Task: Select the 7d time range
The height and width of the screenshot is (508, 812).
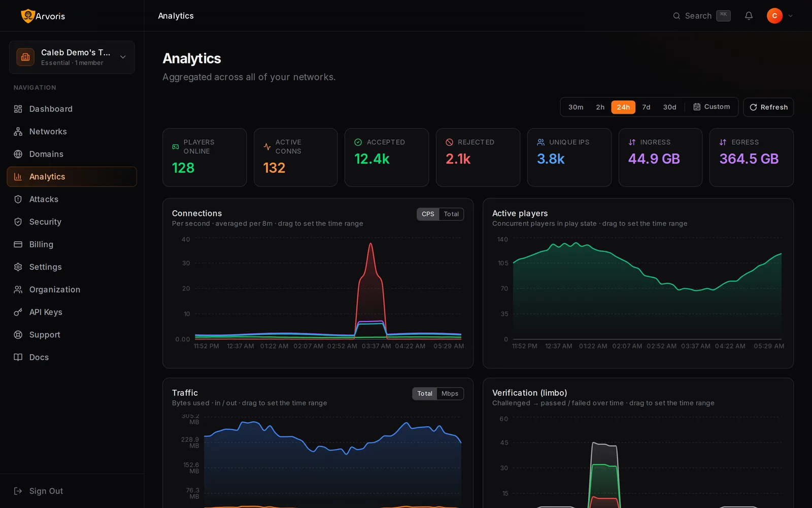Action: tap(646, 107)
